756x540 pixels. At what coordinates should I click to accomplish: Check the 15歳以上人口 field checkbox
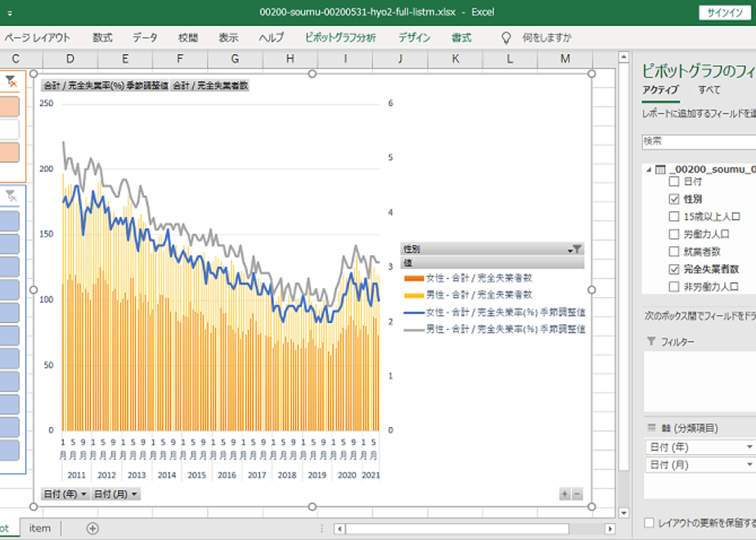[x=674, y=217]
